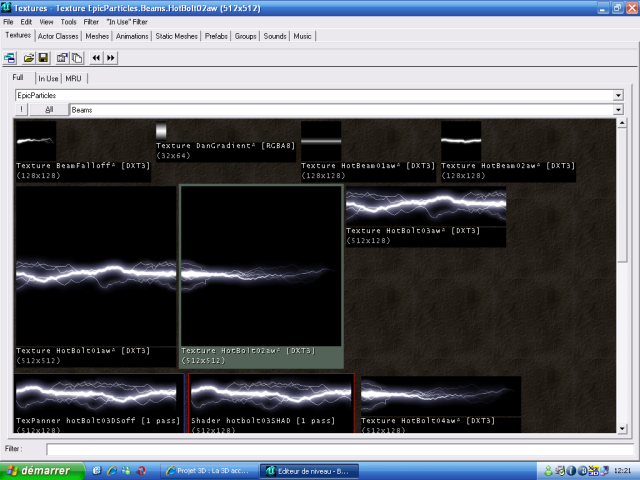Open the Tools menu

[68, 21]
